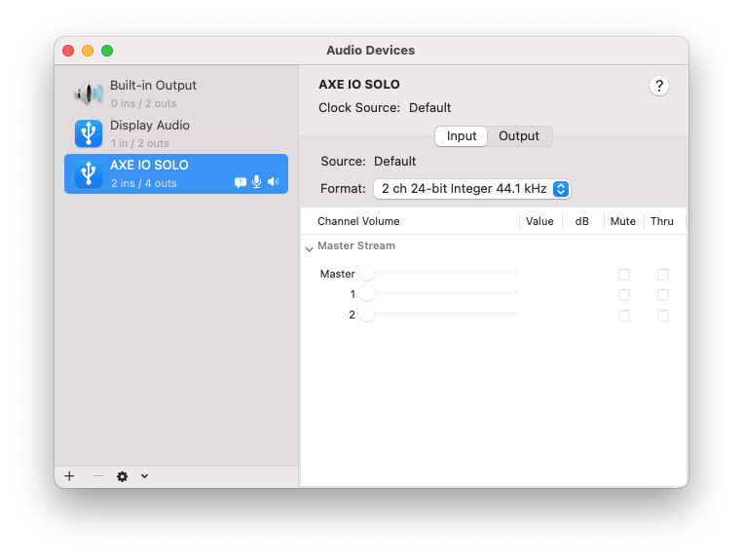Switch to the Output tab

coord(519,136)
